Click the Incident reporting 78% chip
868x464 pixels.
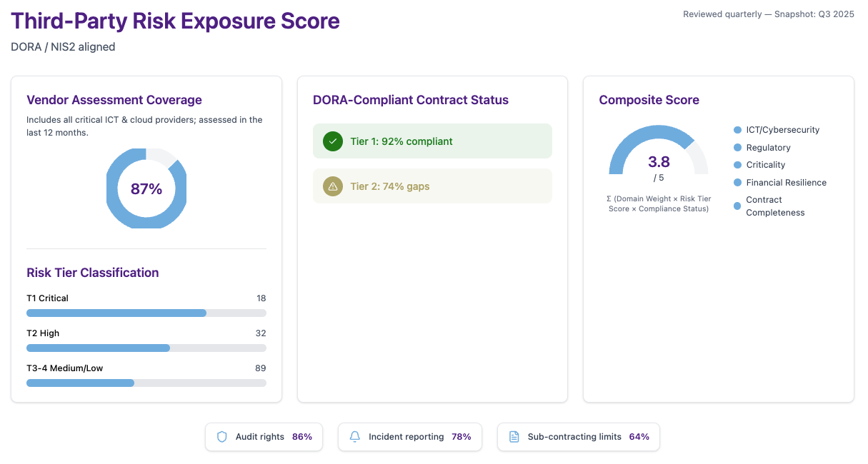pos(410,437)
